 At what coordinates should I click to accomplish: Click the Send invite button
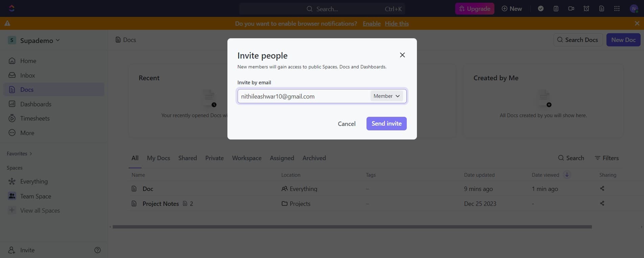(x=386, y=124)
